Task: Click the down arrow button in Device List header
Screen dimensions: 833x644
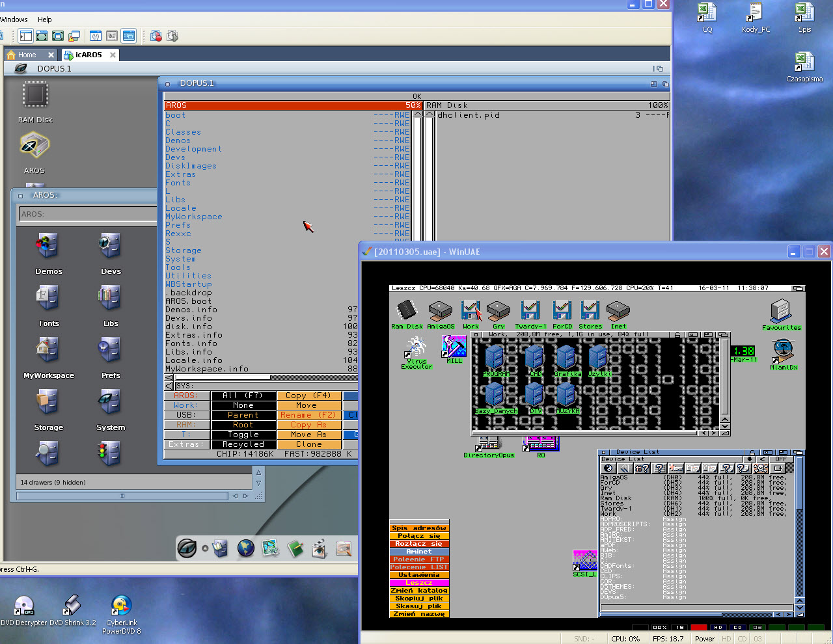Action: pos(750,459)
